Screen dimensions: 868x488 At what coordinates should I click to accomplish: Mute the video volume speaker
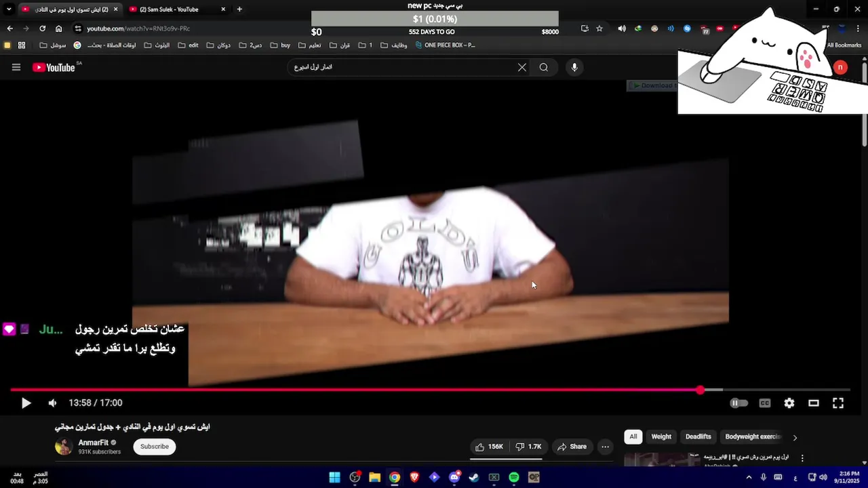[x=52, y=403]
